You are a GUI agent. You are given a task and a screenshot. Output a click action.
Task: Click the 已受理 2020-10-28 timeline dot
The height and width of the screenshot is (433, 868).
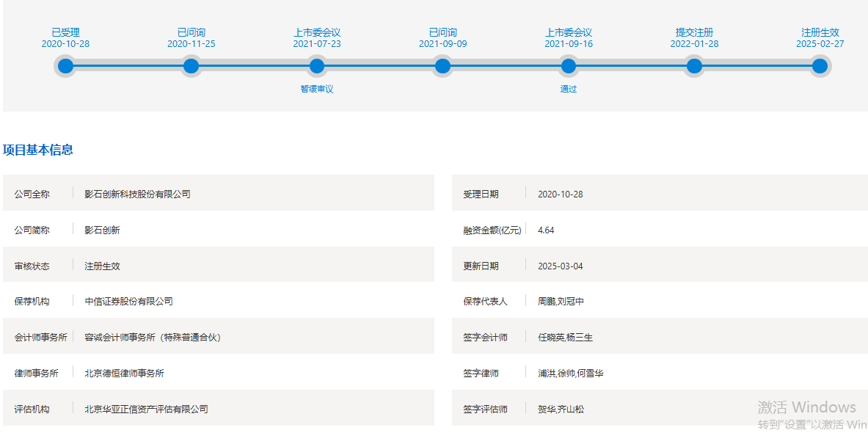coord(65,67)
